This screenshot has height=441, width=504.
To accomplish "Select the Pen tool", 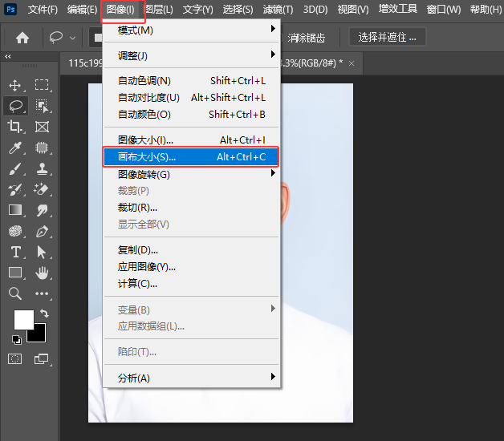I will (42, 231).
